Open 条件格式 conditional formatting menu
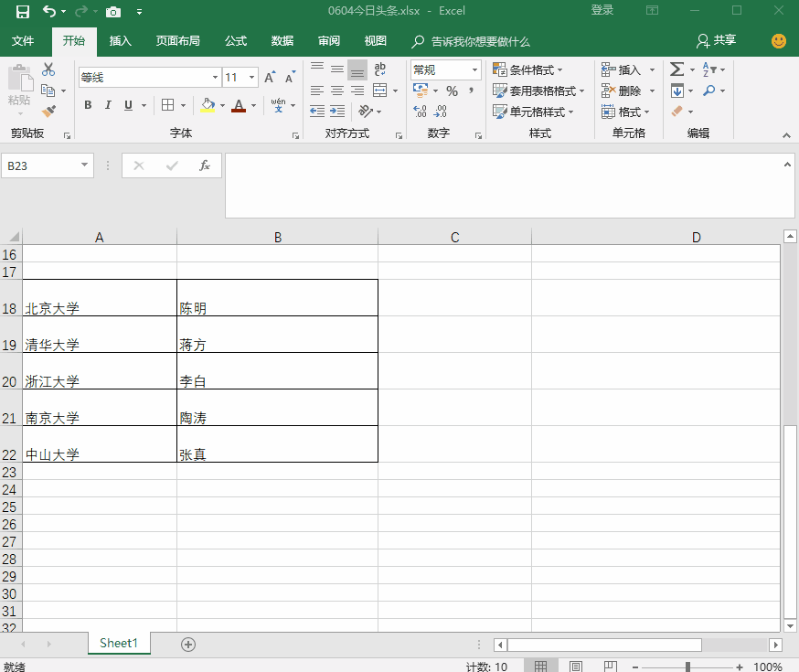 pos(527,69)
